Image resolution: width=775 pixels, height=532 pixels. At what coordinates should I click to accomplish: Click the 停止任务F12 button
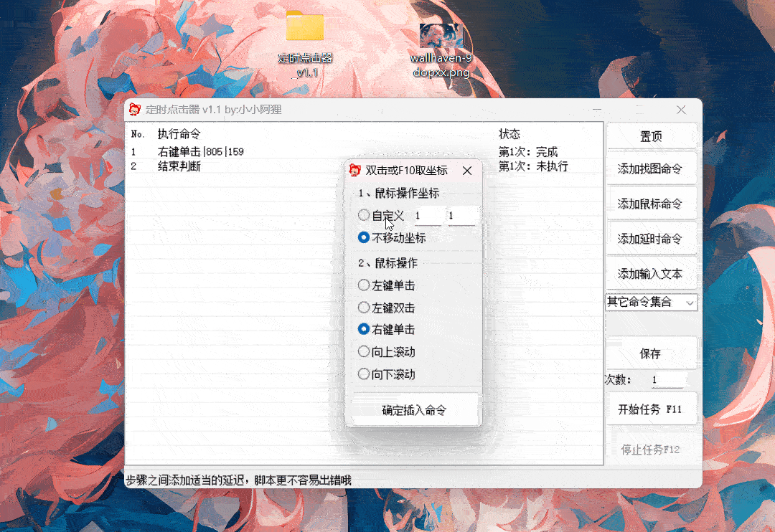pyautogui.click(x=651, y=450)
